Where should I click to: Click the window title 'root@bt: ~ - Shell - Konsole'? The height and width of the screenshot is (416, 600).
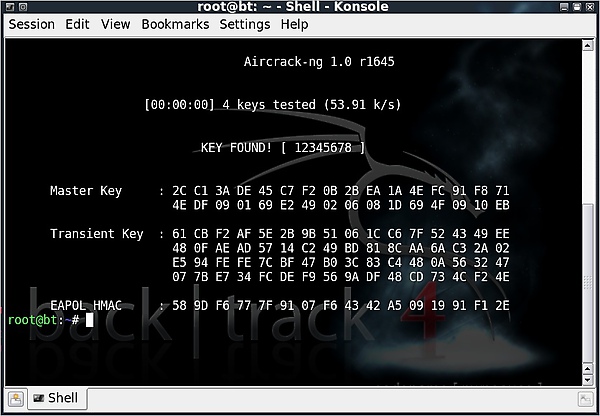coord(293,7)
